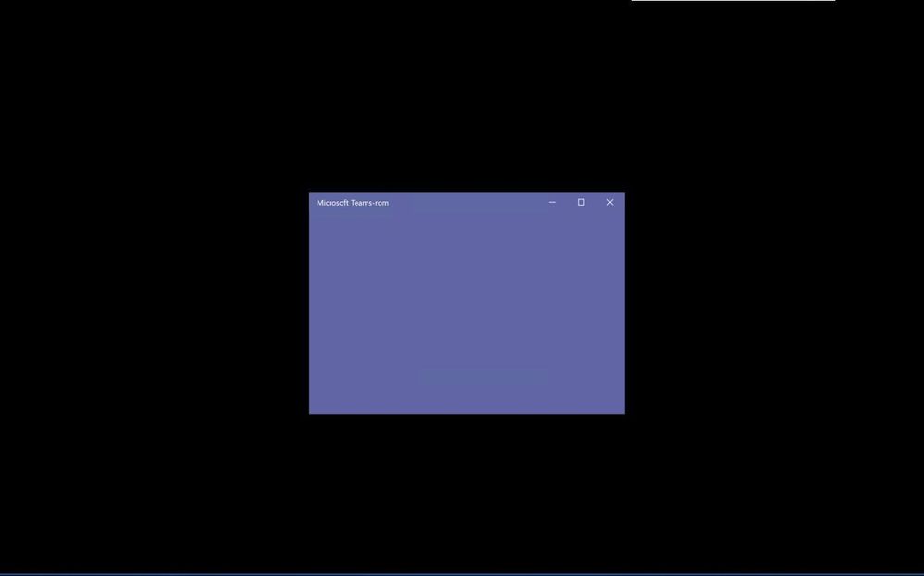Screen dimensions: 924x576
Task: Click the upper-left corner of the Teams window
Action: (x=315, y=196)
